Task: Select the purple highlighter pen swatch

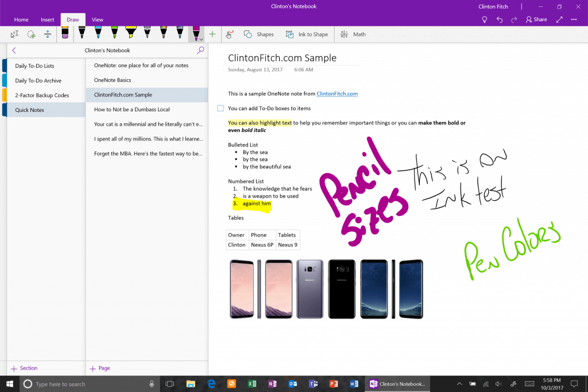Action: 197,33
